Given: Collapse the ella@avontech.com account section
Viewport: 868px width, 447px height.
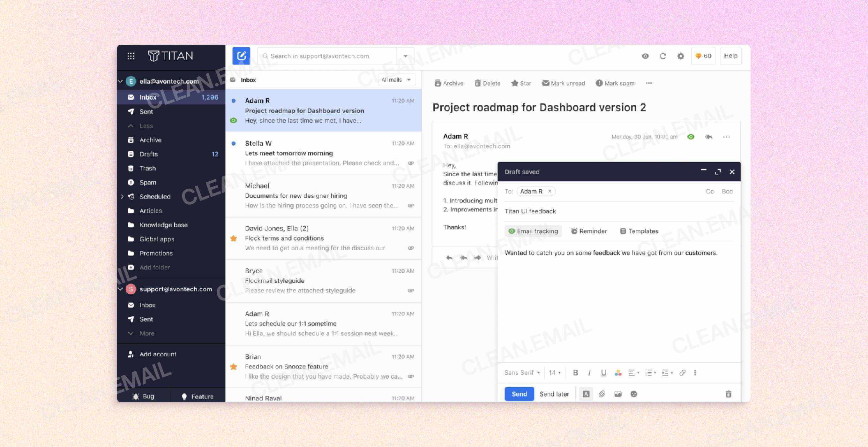Looking at the screenshot, I should coord(120,81).
